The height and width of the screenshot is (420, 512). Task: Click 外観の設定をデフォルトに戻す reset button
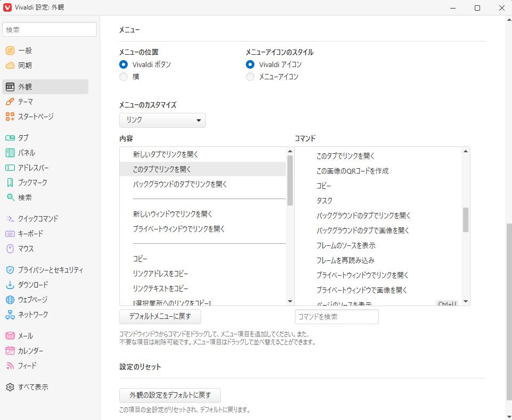[170, 395]
